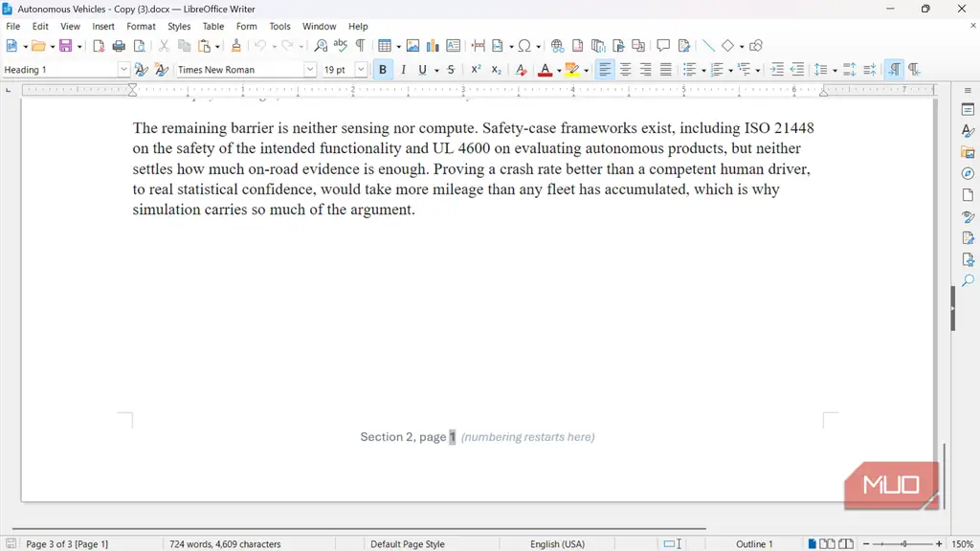Click Clear direct formatting icon
This screenshot has height=551, width=980.
click(x=521, y=69)
